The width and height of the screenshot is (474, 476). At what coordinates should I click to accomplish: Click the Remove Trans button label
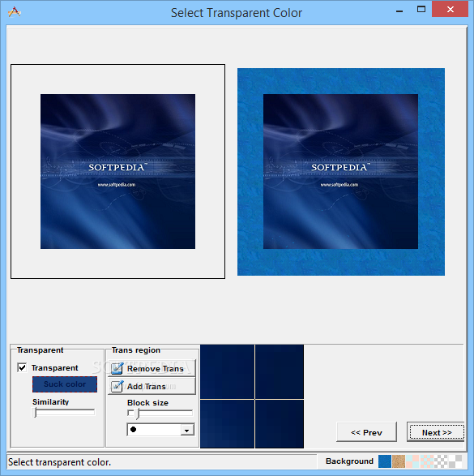point(156,368)
